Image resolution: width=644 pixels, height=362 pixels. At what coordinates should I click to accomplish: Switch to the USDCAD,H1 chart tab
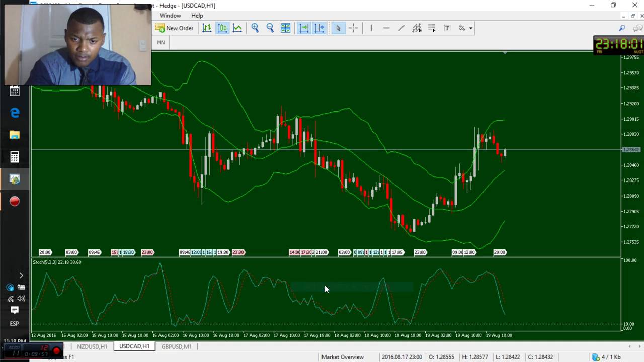[134, 346]
